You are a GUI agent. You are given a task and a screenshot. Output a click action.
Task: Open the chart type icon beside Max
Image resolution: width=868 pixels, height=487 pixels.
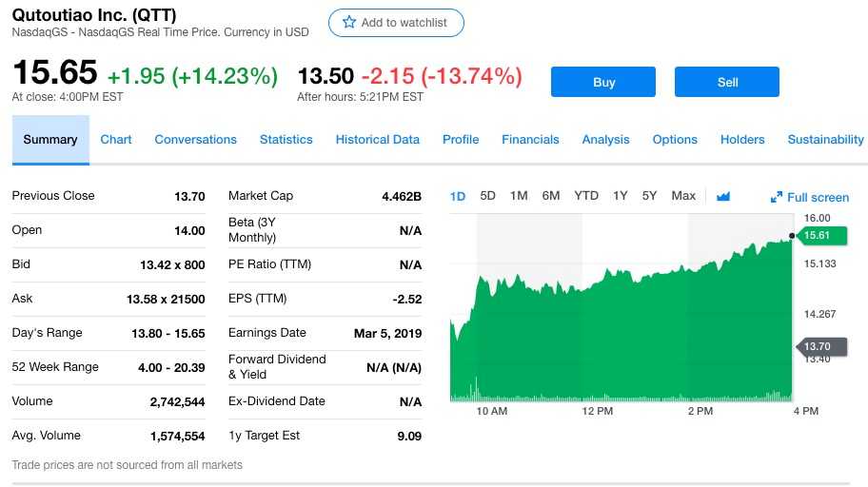coord(723,196)
